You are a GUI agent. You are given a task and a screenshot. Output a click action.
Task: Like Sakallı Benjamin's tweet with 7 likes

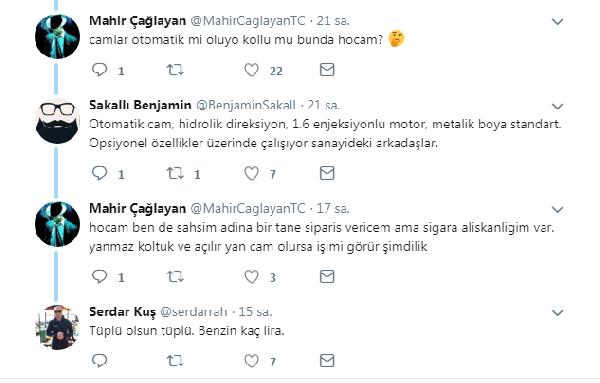[251, 173]
